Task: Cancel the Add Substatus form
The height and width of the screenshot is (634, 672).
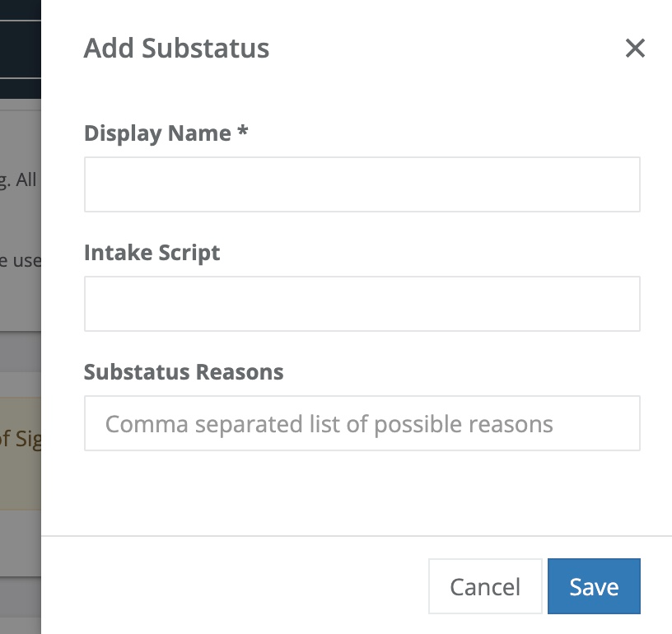Action: (x=485, y=586)
